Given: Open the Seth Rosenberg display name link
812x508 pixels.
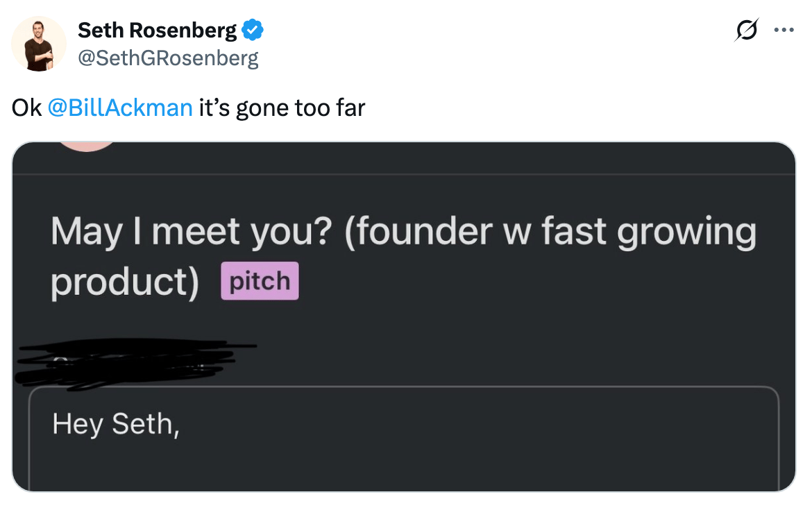Looking at the screenshot, I should coord(158,31).
